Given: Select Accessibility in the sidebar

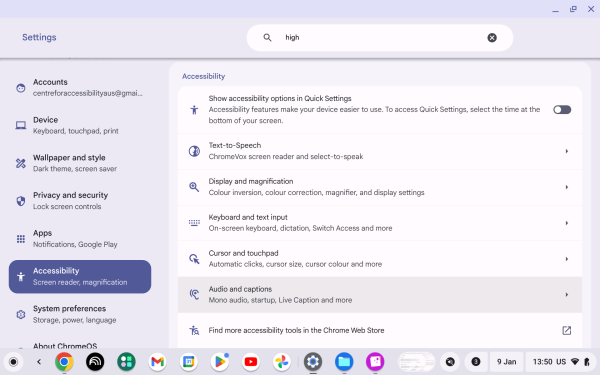Looking at the screenshot, I should (80, 277).
